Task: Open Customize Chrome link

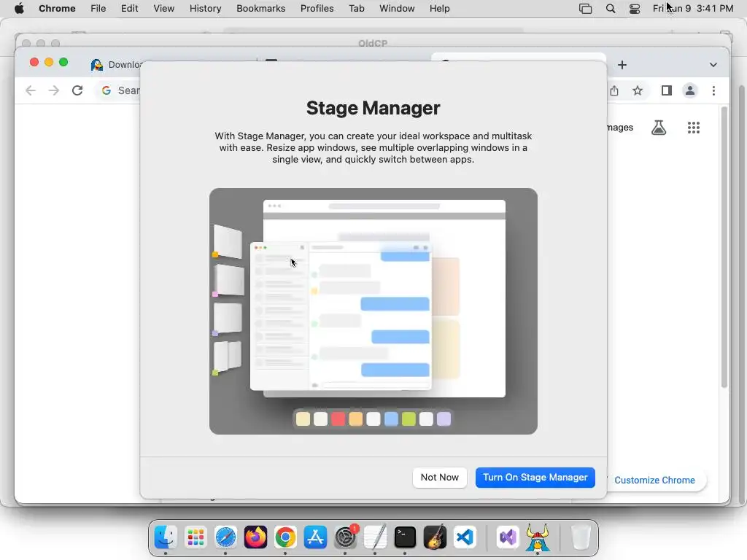Action: [654, 480]
